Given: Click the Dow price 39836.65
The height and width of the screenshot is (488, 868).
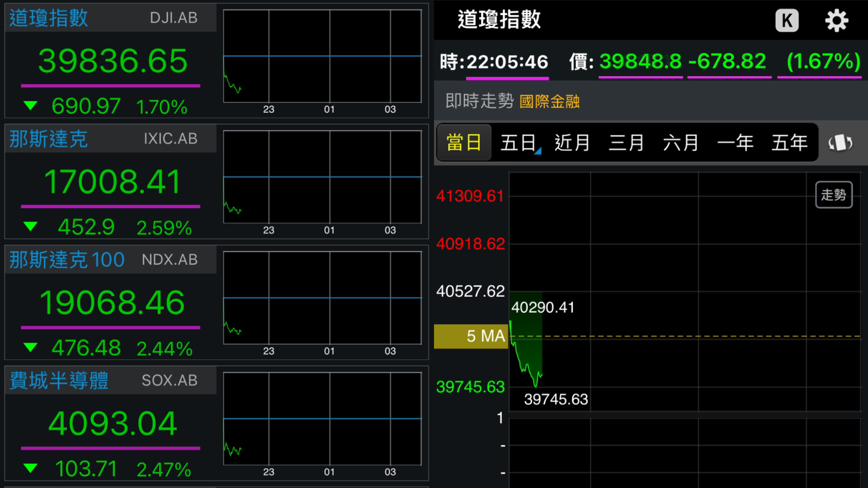Looking at the screenshot, I should (113, 61).
